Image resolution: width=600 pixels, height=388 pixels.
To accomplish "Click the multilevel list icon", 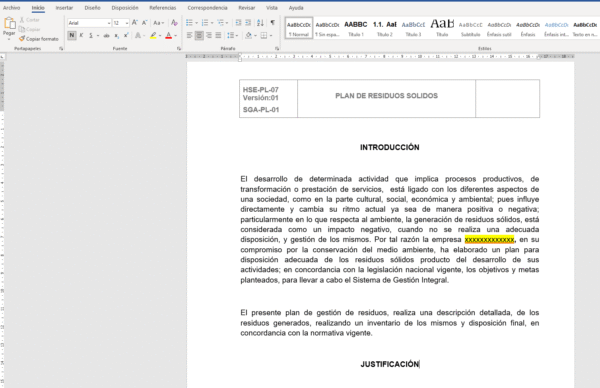I will [220, 23].
